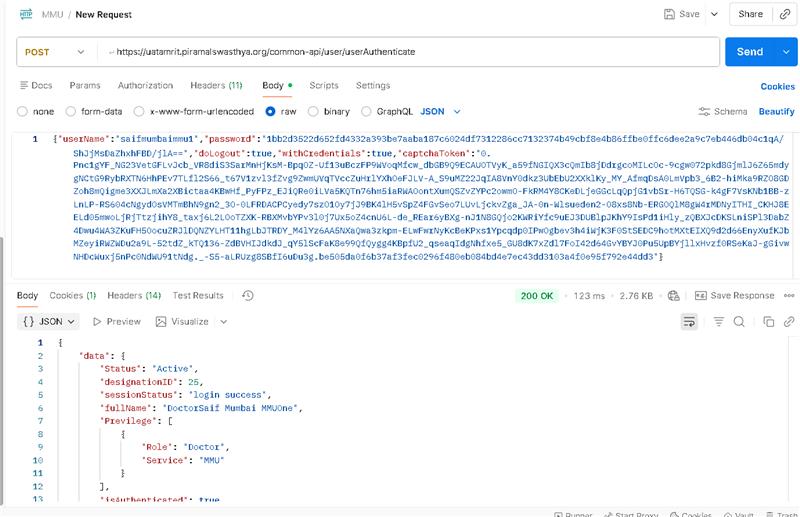800x517 pixels.
Task: Click the copy link icon beside Share
Action: [x=783, y=14]
